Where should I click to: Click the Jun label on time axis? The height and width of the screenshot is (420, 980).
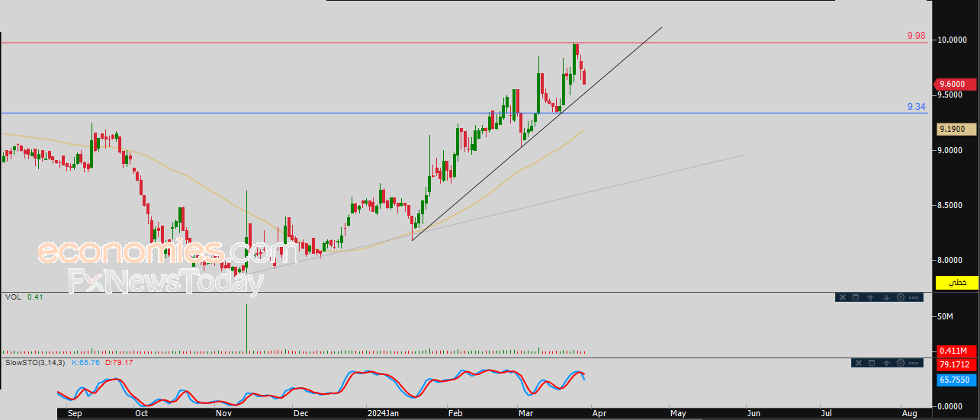753,413
